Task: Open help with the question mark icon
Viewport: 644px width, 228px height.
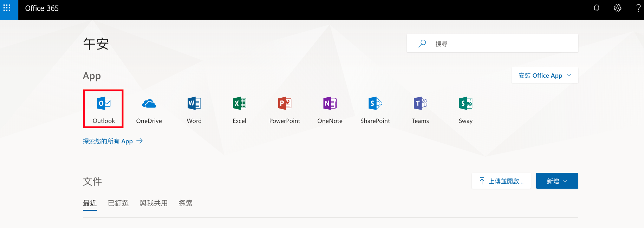Action: (x=638, y=8)
